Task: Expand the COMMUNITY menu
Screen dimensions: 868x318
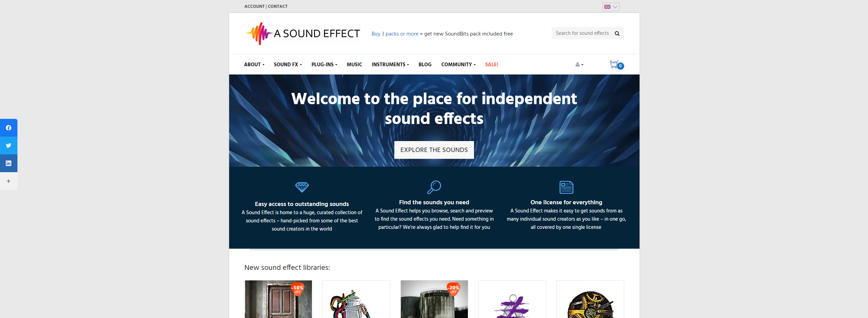Action: click(x=458, y=64)
